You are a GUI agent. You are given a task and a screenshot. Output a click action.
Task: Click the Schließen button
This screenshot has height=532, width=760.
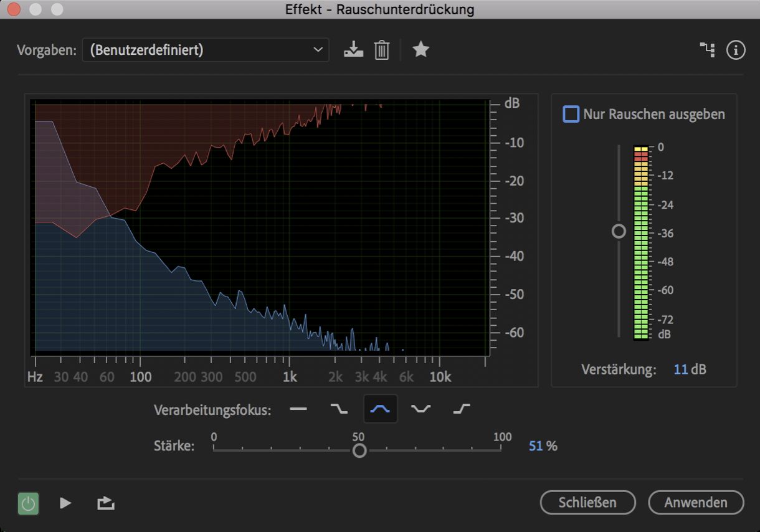tap(587, 503)
